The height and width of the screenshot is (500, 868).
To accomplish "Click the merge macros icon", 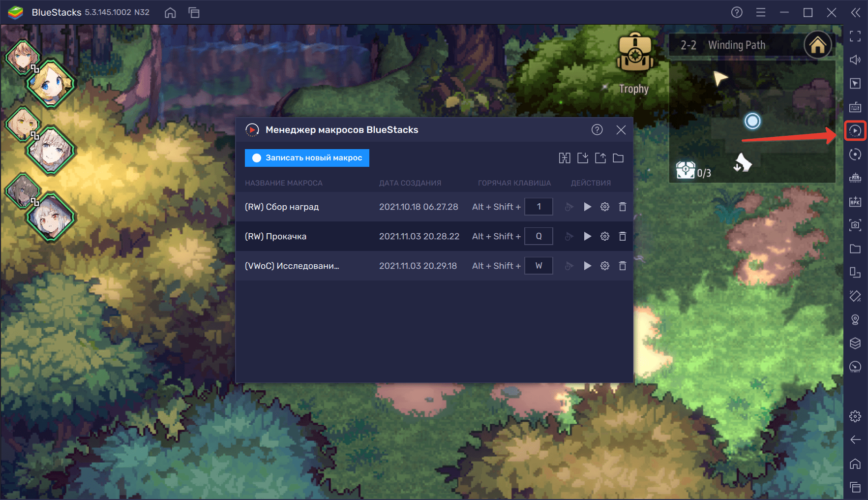I will coord(565,158).
